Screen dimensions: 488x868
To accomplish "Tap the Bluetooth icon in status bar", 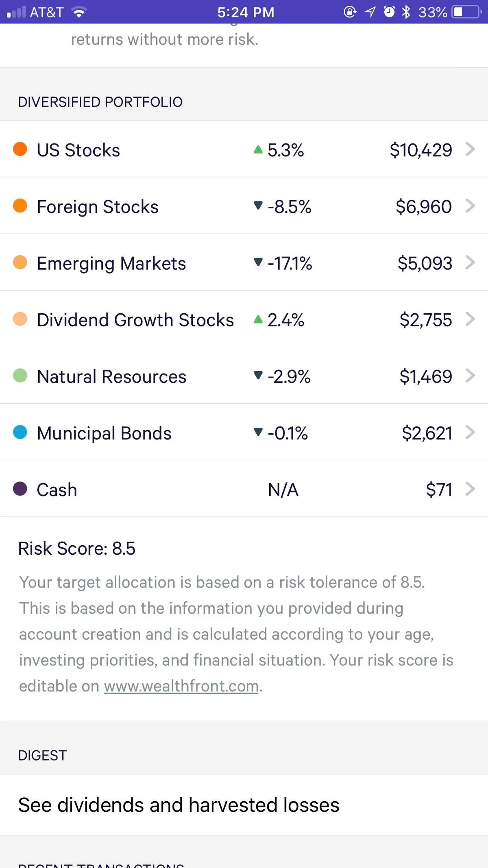I will tap(406, 12).
